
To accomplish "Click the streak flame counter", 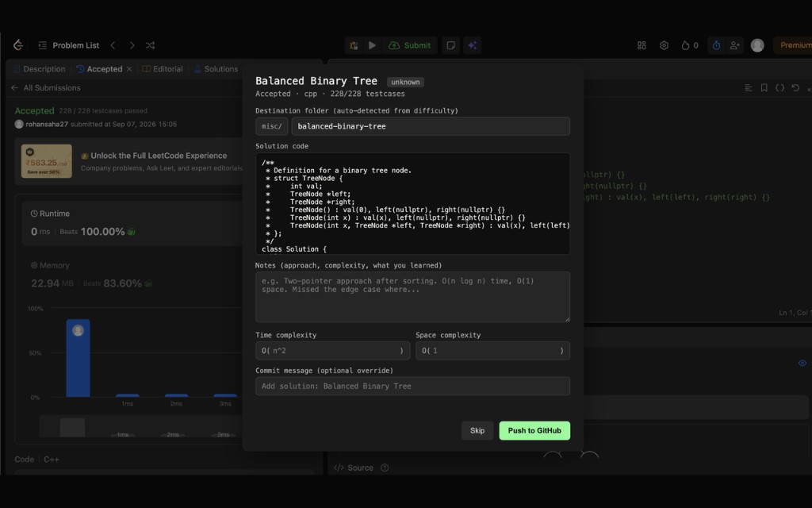I will (690, 45).
